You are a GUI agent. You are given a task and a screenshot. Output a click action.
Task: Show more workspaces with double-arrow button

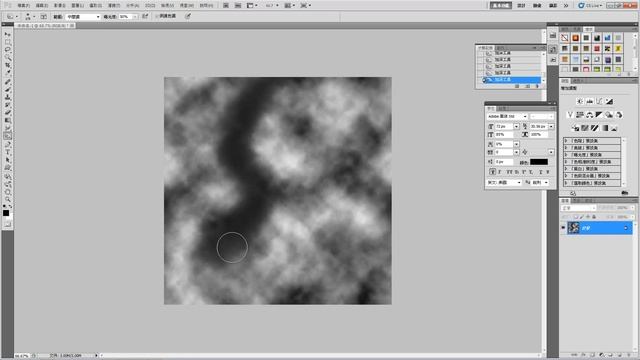click(566, 5)
